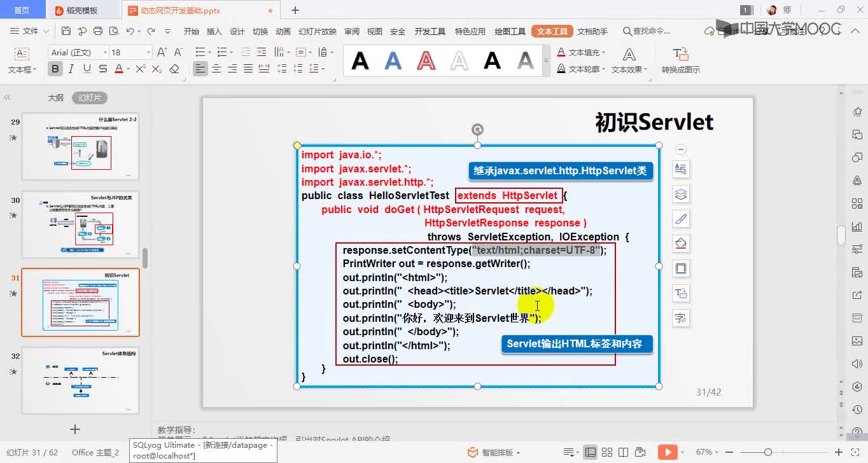Image resolution: width=868 pixels, height=463 pixels.
Task: Choose the blue gradient WordArt style
Action: pos(393,61)
